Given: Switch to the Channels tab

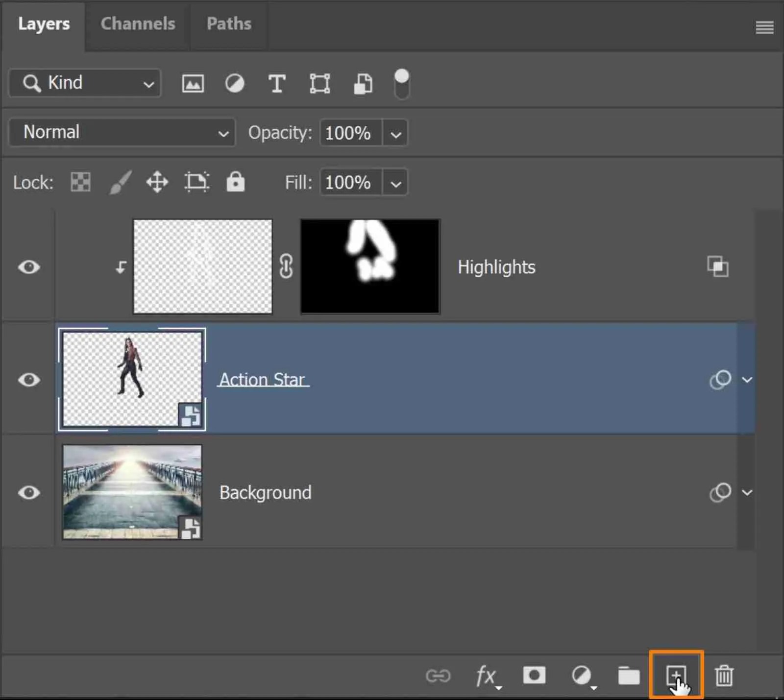Looking at the screenshot, I should pyautogui.click(x=138, y=23).
